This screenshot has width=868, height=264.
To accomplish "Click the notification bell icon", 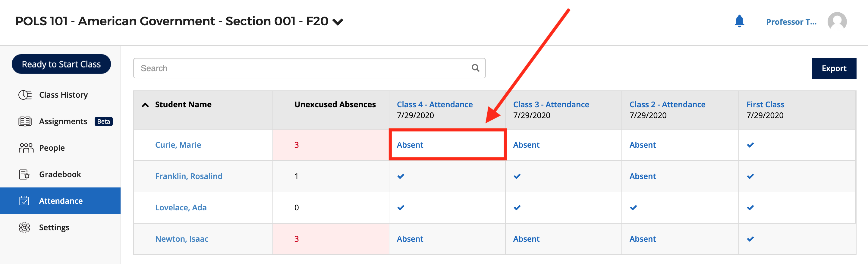I will tap(739, 21).
